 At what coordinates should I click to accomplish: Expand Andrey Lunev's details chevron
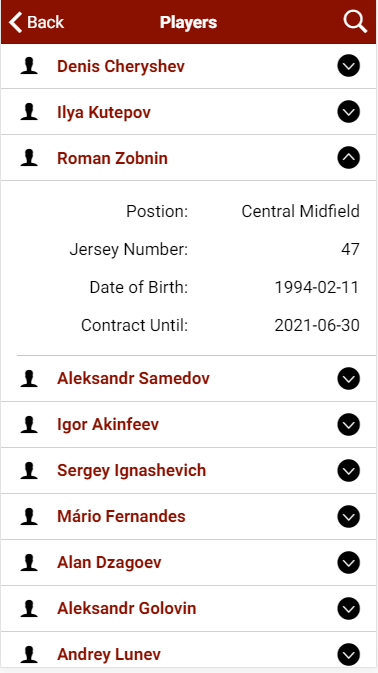pyautogui.click(x=348, y=654)
